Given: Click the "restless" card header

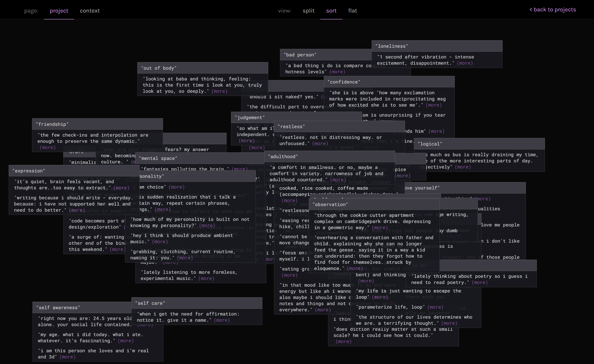Looking at the screenshot, I should (339, 126).
